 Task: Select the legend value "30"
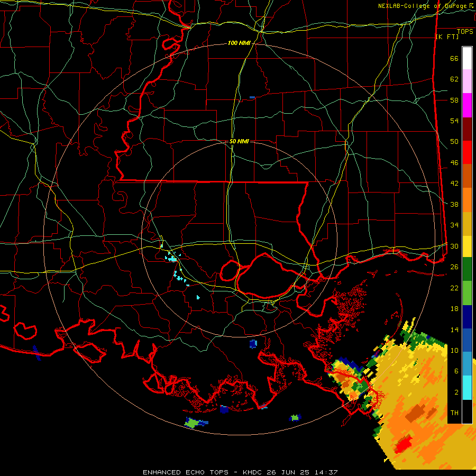454,246
